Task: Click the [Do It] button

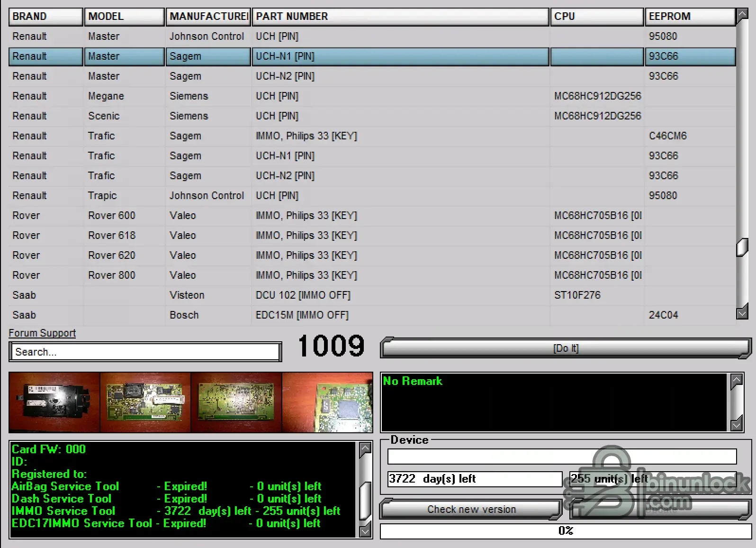Action: point(566,348)
